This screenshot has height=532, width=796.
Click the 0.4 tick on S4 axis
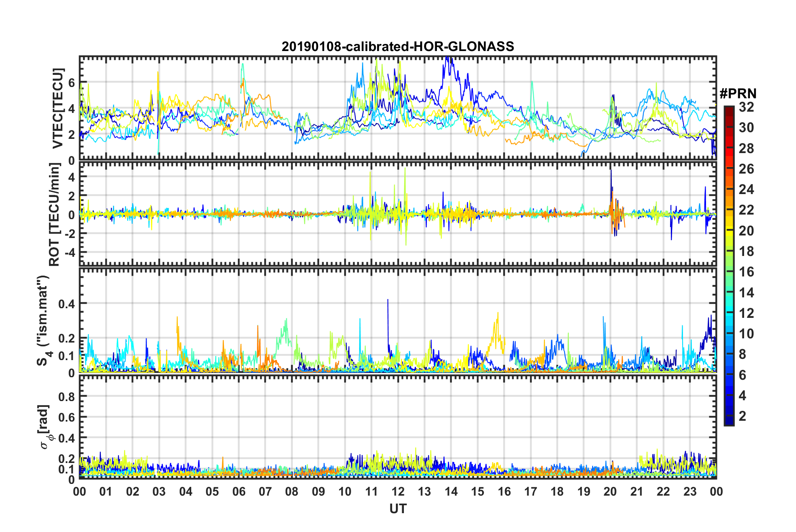click(x=67, y=304)
